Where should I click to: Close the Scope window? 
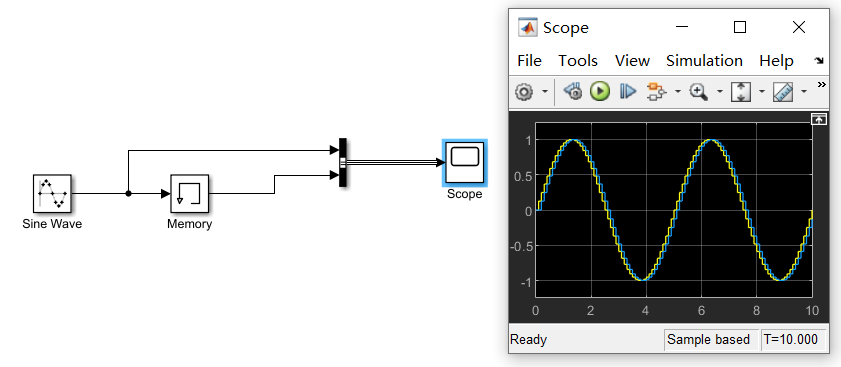coord(799,27)
